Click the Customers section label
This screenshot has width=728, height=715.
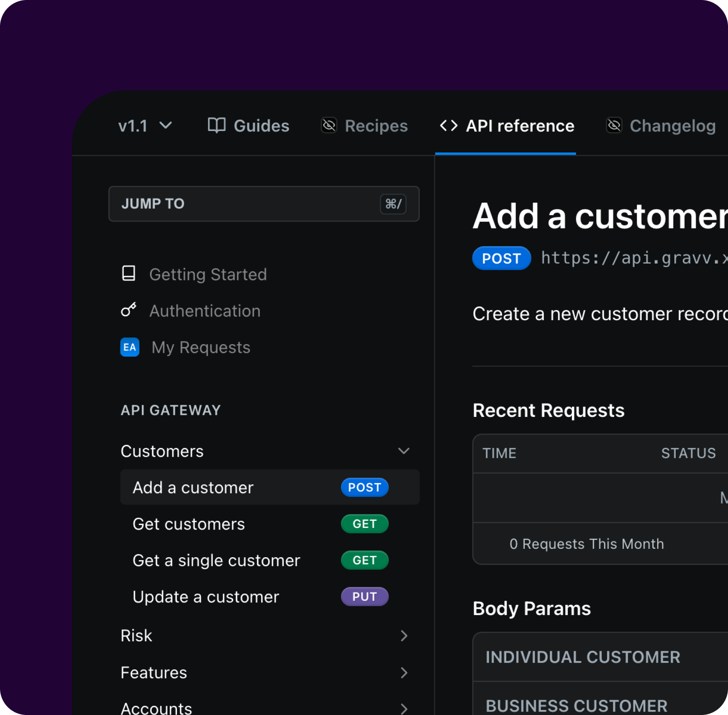(x=162, y=451)
